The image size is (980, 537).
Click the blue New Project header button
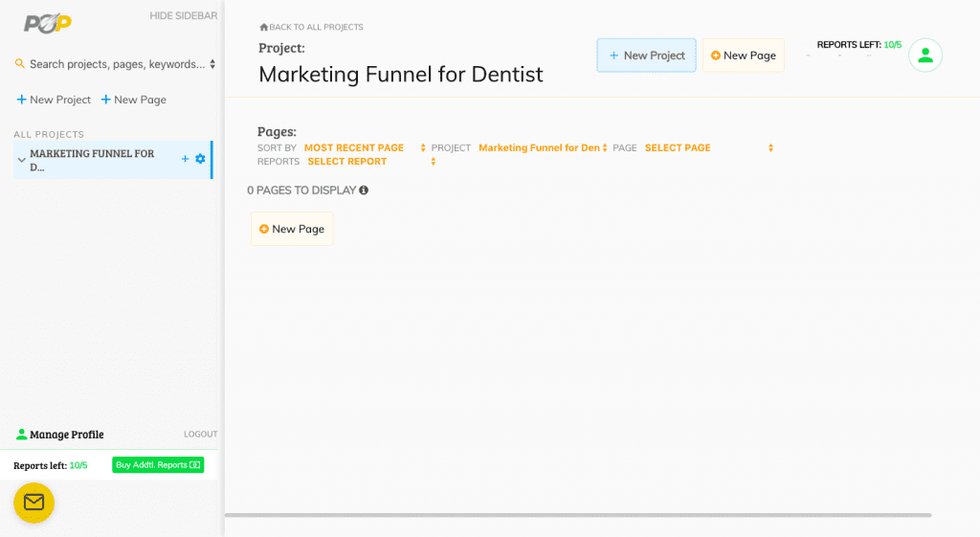coord(646,56)
